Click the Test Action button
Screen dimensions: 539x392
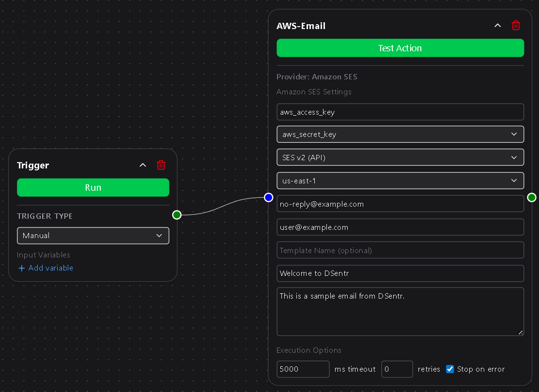tap(400, 48)
